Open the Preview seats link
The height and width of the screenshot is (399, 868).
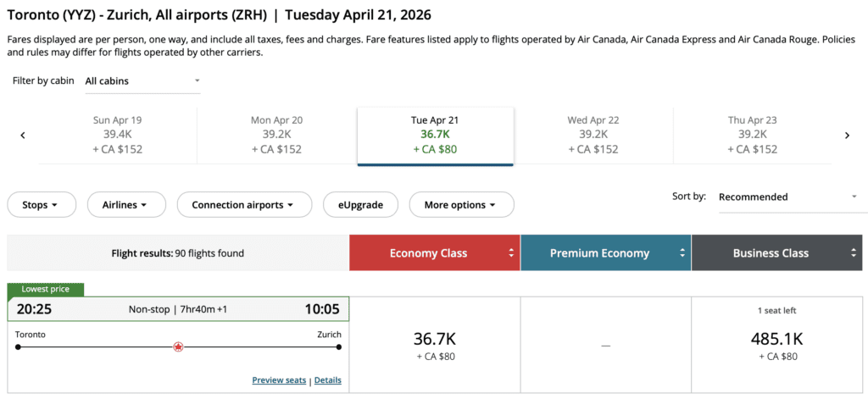pos(279,380)
